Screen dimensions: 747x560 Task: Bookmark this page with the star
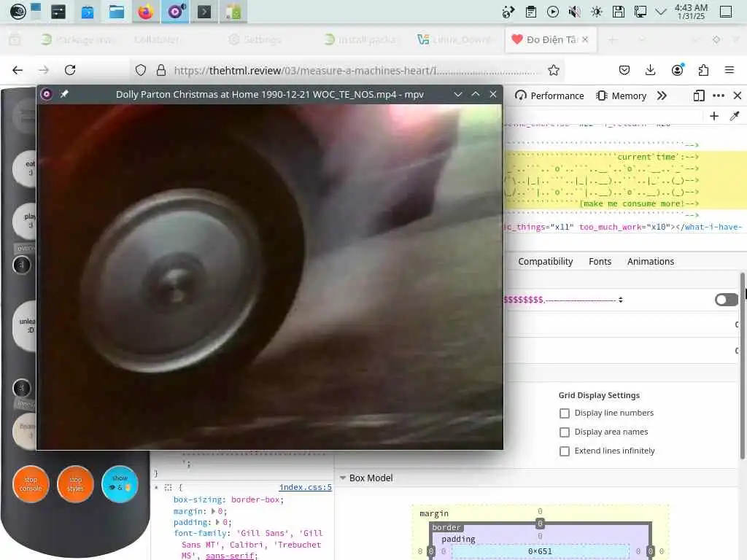pyautogui.click(x=553, y=71)
